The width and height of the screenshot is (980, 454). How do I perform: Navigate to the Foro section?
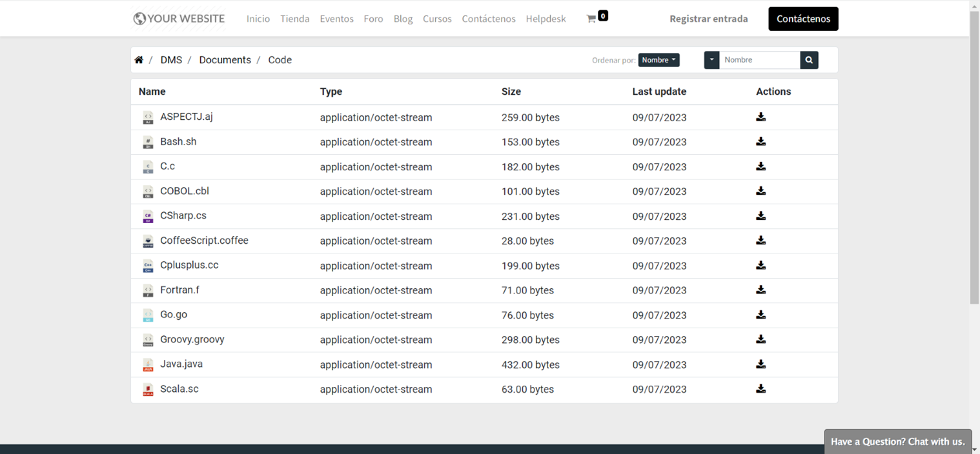[x=373, y=19]
